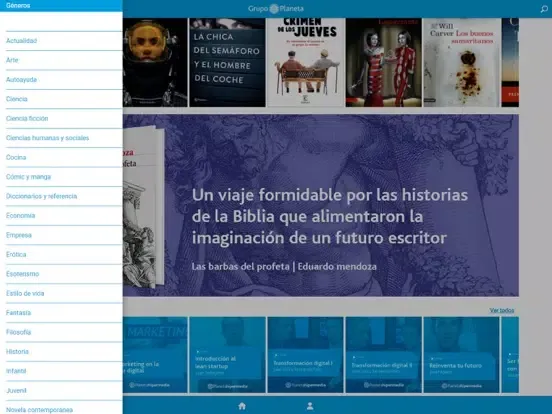552x414 pixels.
Task: Select the Arte genre
Action: [61, 60]
